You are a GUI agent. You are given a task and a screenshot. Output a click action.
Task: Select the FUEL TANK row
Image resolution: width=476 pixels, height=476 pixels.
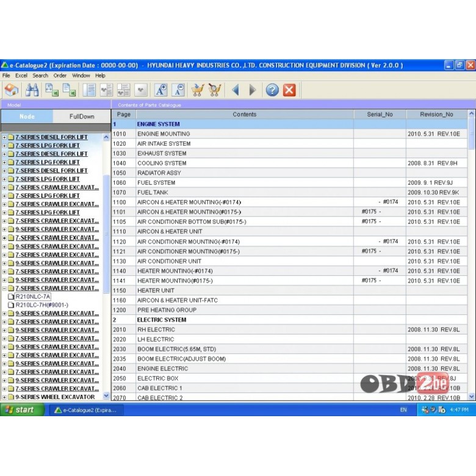(289, 192)
